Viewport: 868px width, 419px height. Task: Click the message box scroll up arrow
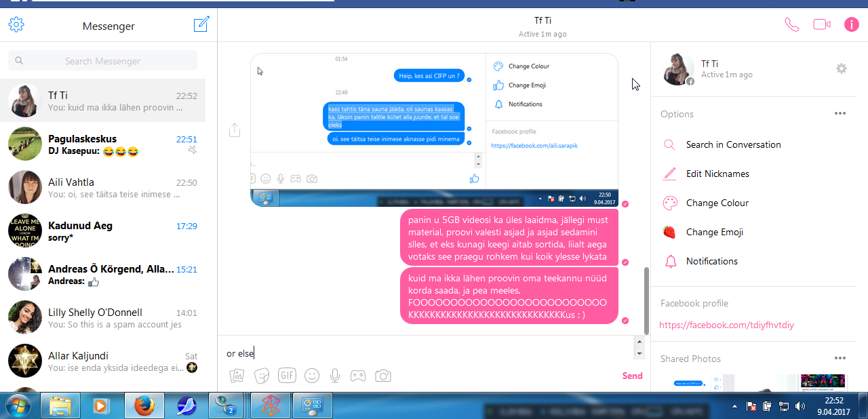point(639,342)
